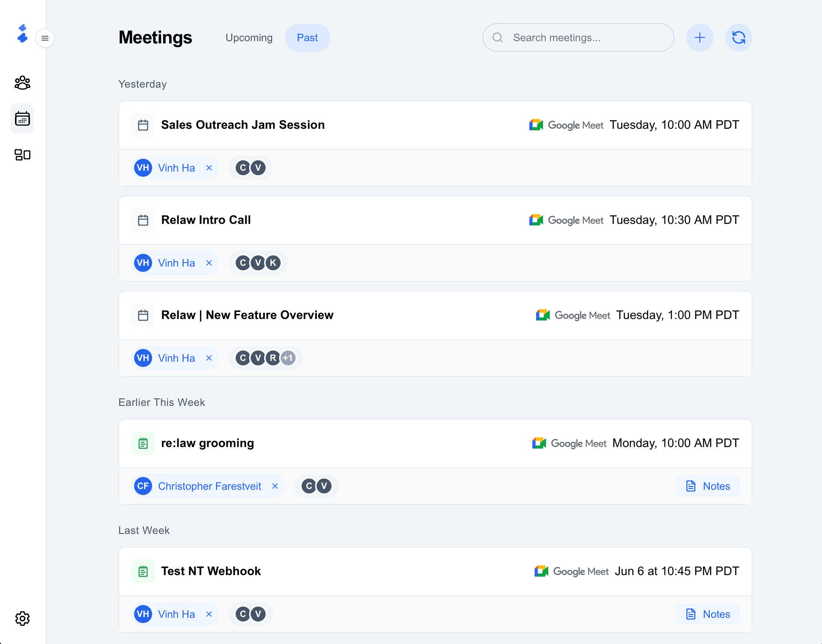Click the plus icon to add meeting
The height and width of the screenshot is (644, 822).
coord(699,38)
